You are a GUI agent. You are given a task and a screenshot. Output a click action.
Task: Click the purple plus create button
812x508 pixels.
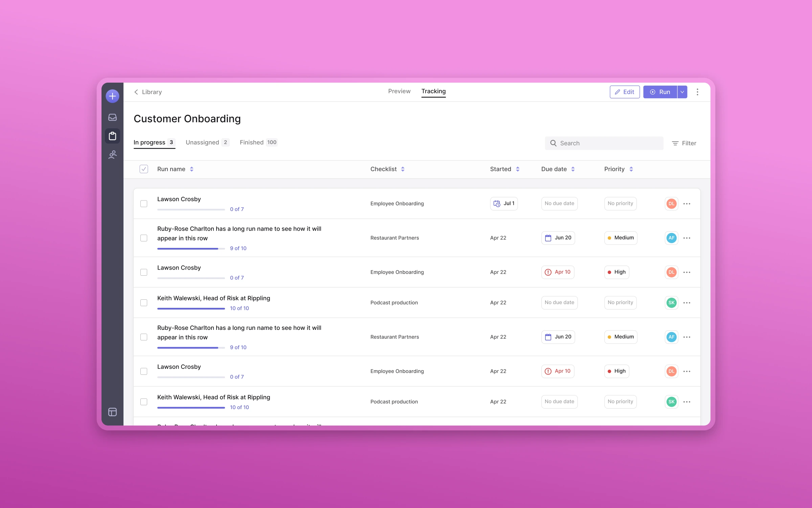pos(112,96)
